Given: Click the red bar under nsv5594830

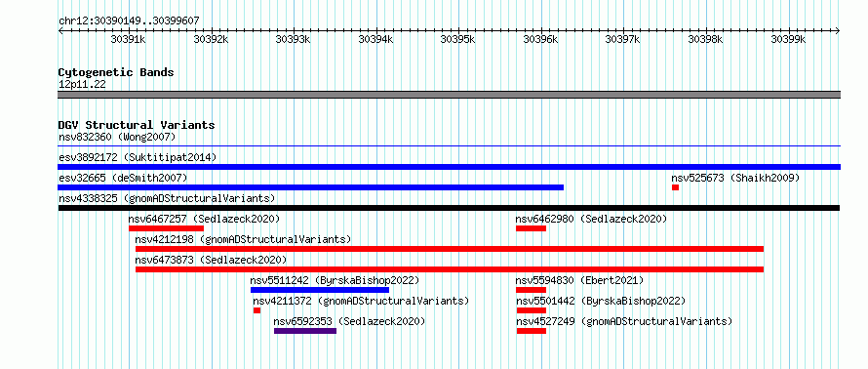Looking at the screenshot, I should pos(531,290).
